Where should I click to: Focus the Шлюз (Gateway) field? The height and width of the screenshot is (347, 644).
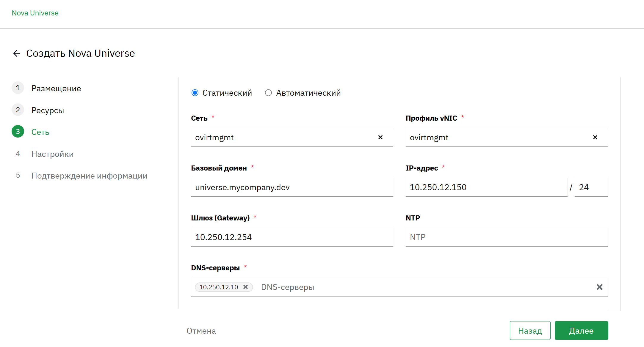[292, 237]
